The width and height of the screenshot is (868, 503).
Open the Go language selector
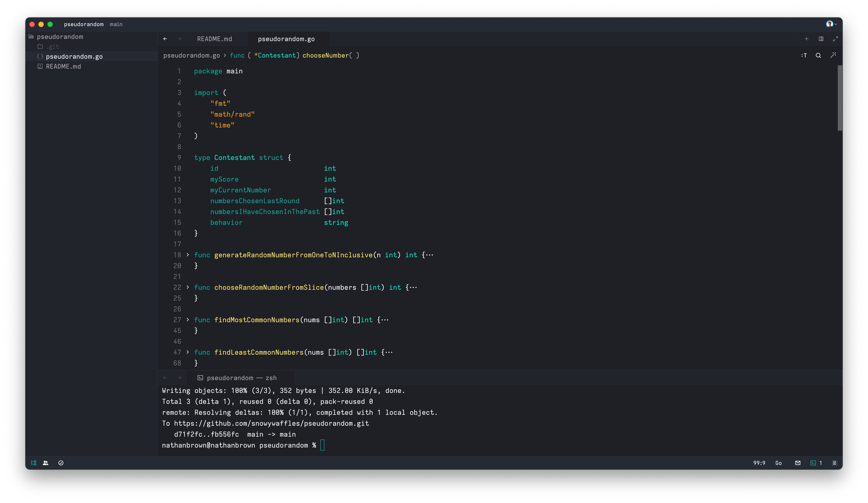tap(779, 463)
